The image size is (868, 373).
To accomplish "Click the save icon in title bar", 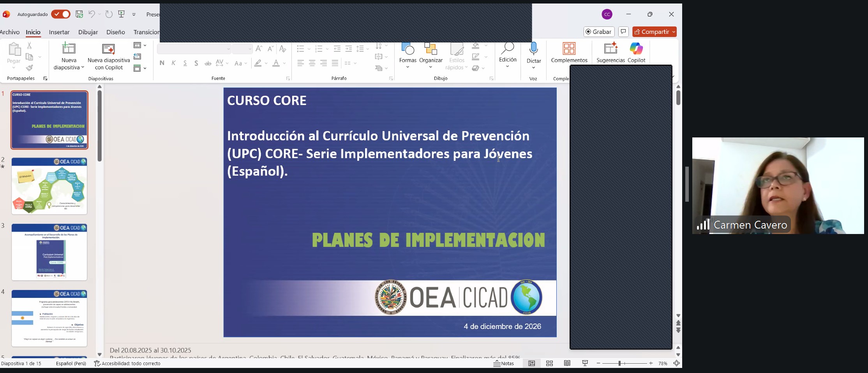I will click(x=79, y=14).
